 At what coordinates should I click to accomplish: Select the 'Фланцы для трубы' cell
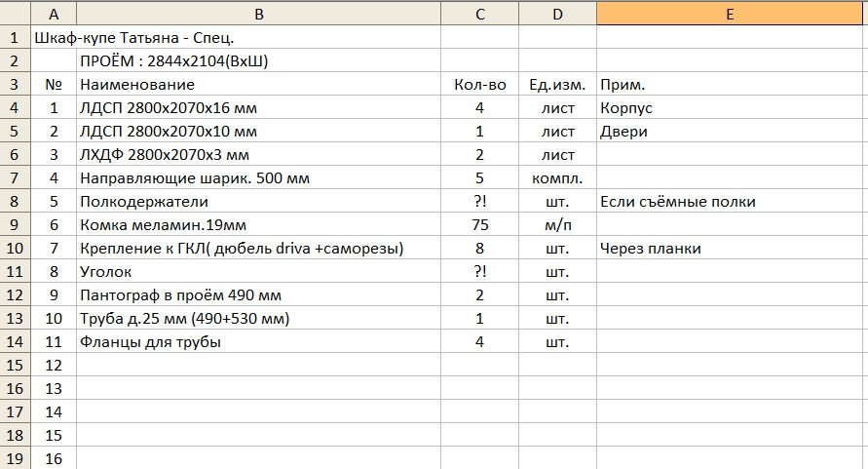tap(150, 342)
